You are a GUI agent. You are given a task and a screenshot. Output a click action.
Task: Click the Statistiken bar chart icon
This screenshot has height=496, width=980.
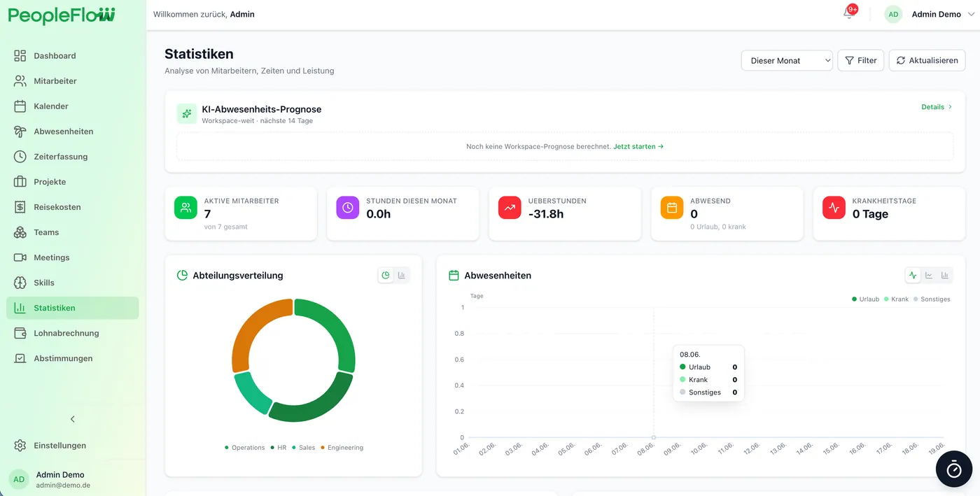point(20,308)
